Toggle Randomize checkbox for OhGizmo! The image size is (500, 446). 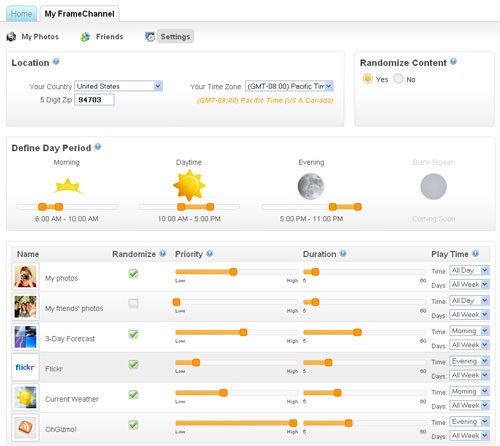pyautogui.click(x=133, y=425)
